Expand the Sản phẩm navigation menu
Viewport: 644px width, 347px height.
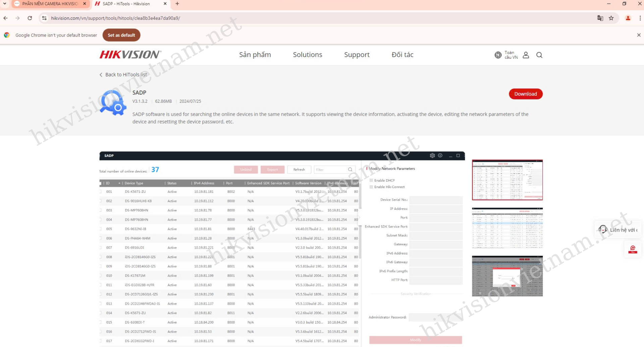pos(255,55)
